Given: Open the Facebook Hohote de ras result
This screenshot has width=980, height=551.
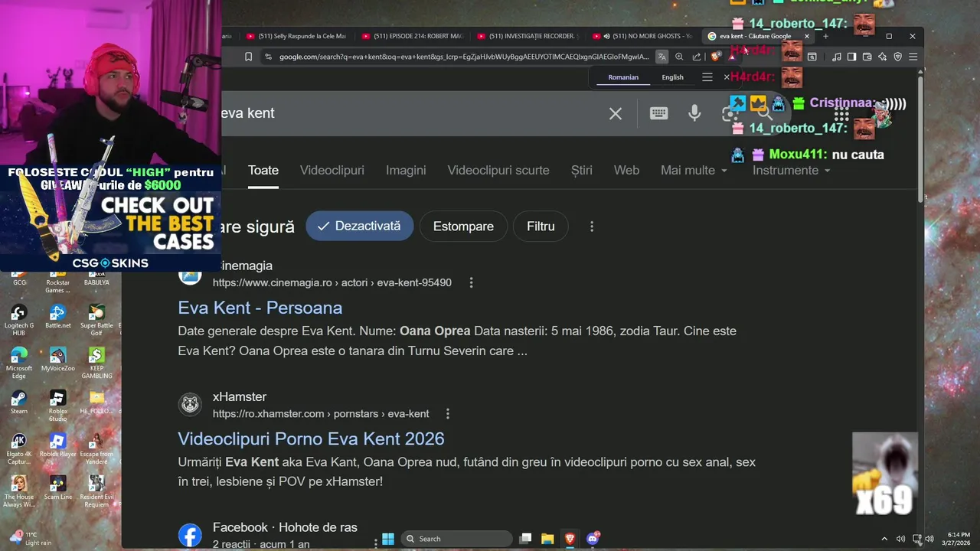Looking at the screenshot, I should pyautogui.click(x=285, y=527).
